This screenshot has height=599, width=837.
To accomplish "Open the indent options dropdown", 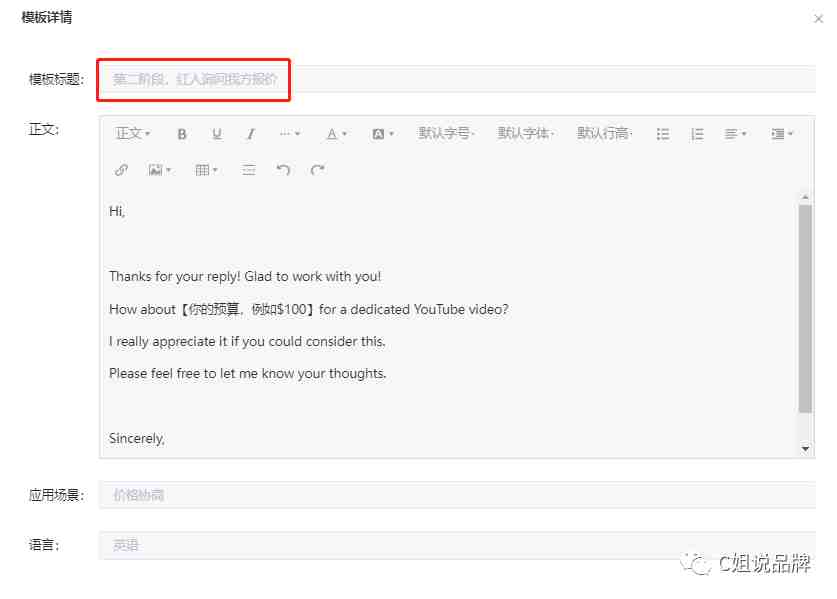I will 781,134.
